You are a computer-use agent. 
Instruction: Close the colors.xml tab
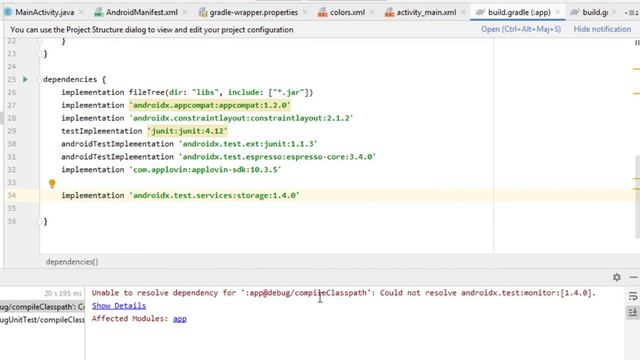click(x=371, y=12)
